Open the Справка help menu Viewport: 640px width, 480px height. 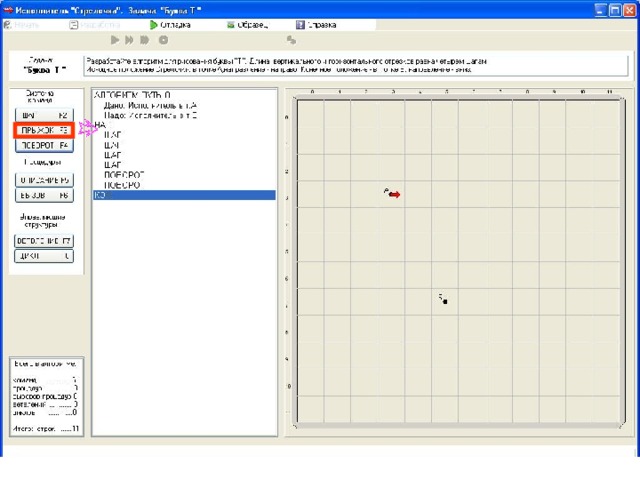click(x=316, y=25)
